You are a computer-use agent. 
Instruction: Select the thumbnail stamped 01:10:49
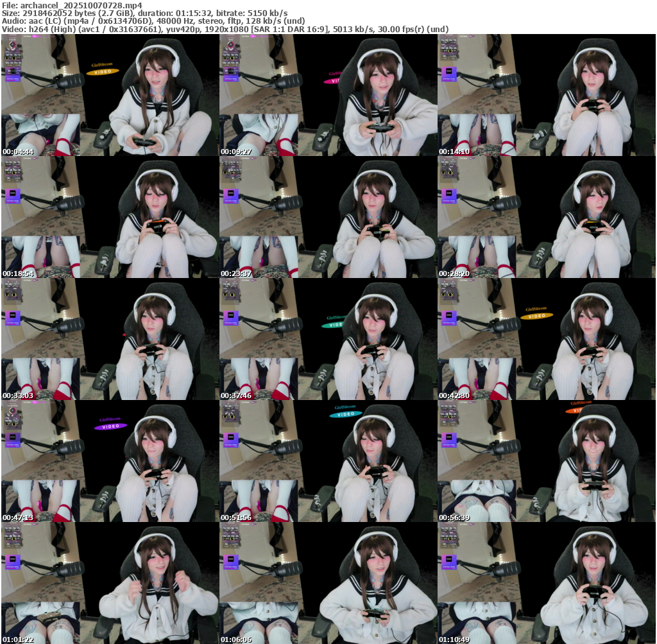[x=547, y=583]
